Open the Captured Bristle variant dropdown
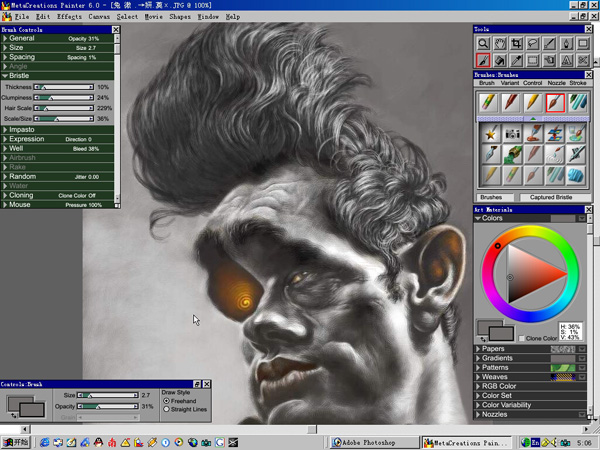 coord(555,197)
